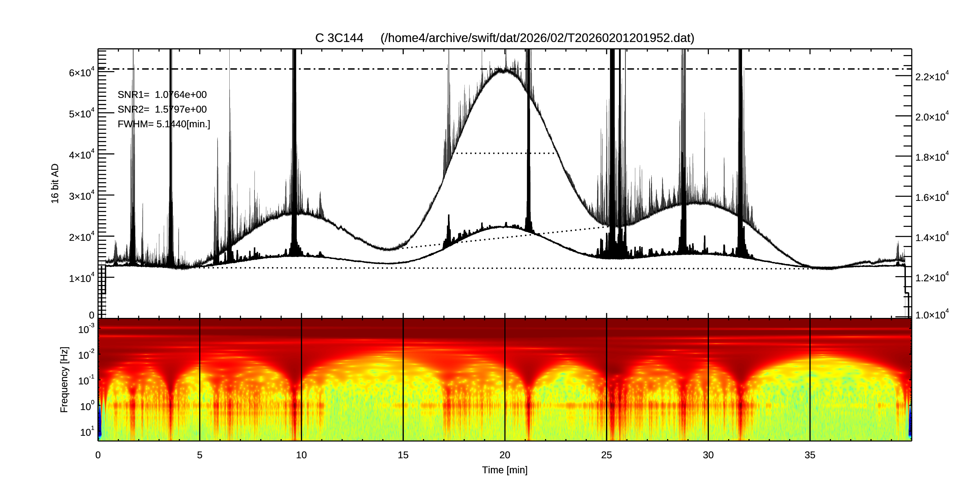This screenshot has width=980, height=490.
Task: Click the 10^-3 frequency tick label
Action: (x=86, y=329)
